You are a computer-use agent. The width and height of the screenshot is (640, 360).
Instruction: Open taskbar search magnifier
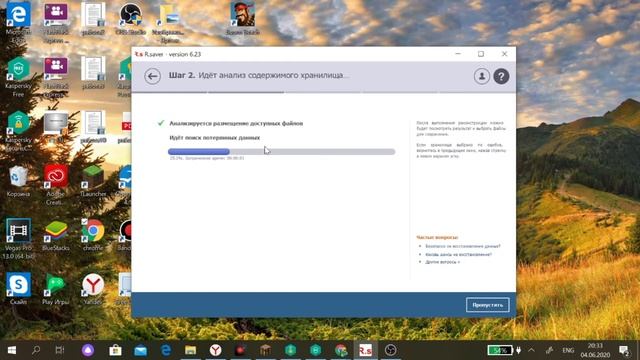click(36, 350)
